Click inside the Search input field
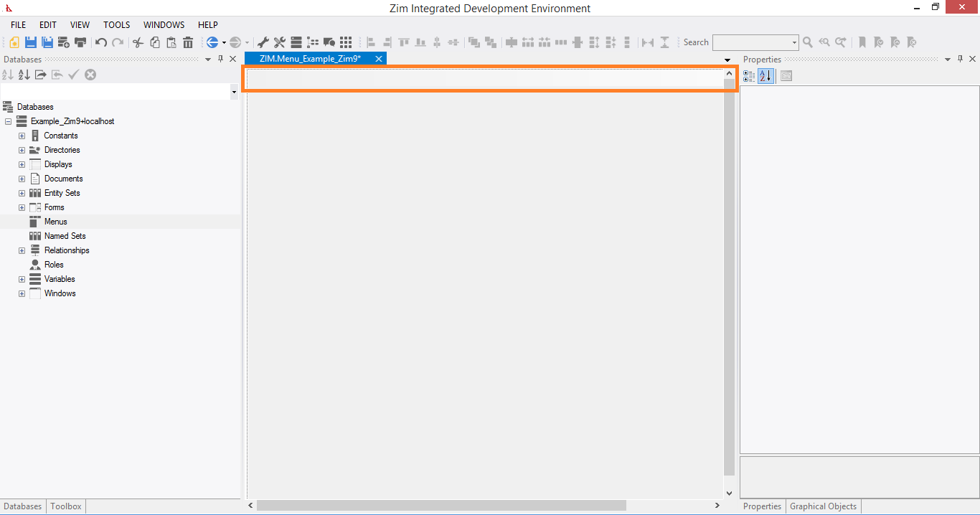 coord(751,43)
